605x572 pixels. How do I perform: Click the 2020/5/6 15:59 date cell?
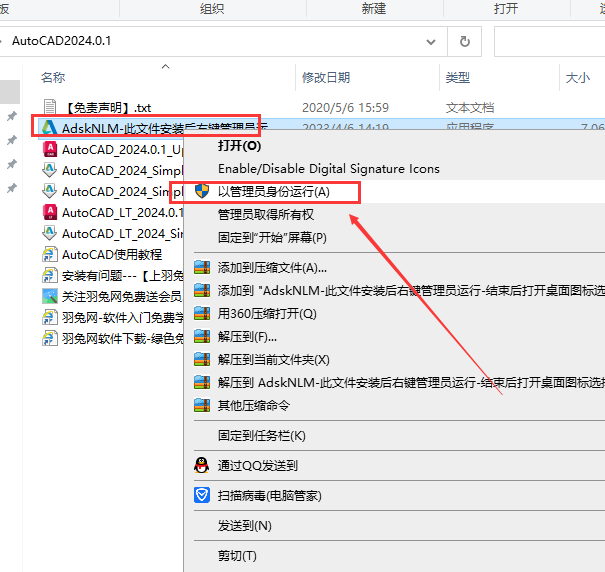coord(345,108)
